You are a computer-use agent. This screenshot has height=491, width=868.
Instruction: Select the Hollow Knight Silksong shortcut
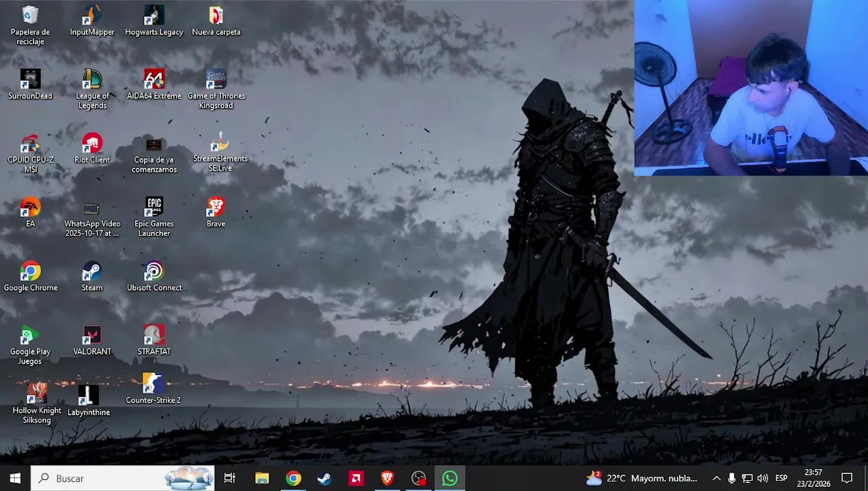pos(37,404)
